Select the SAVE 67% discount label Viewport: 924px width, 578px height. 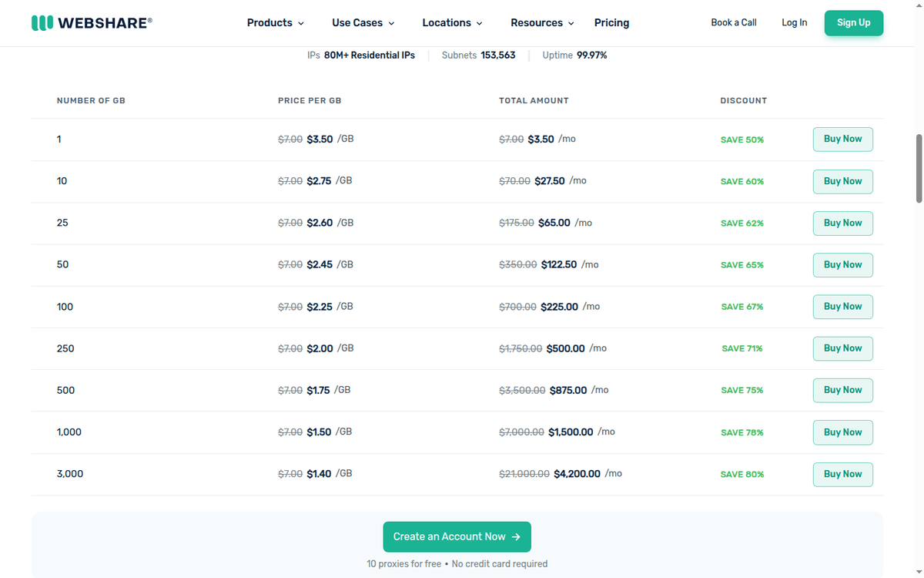pos(742,307)
